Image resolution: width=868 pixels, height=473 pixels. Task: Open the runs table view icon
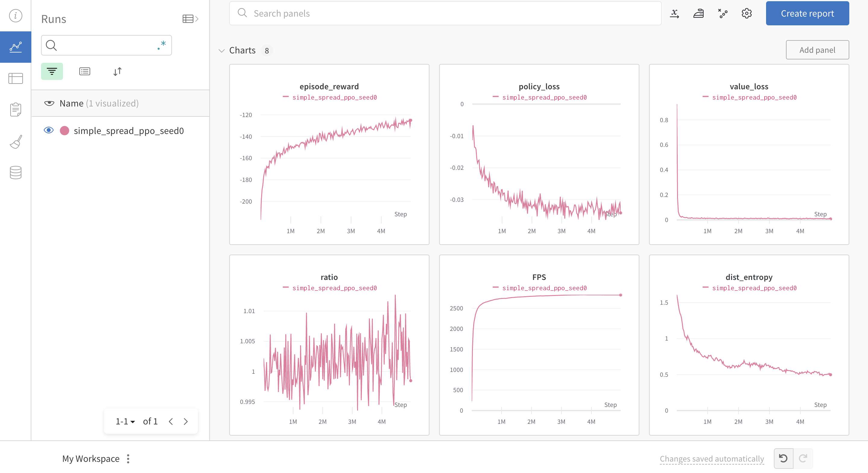point(15,78)
